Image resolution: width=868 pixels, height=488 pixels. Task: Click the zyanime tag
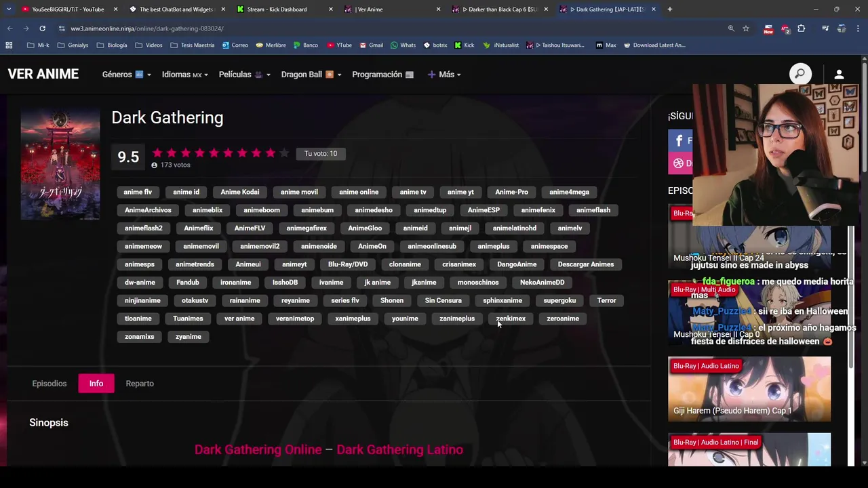tap(189, 337)
